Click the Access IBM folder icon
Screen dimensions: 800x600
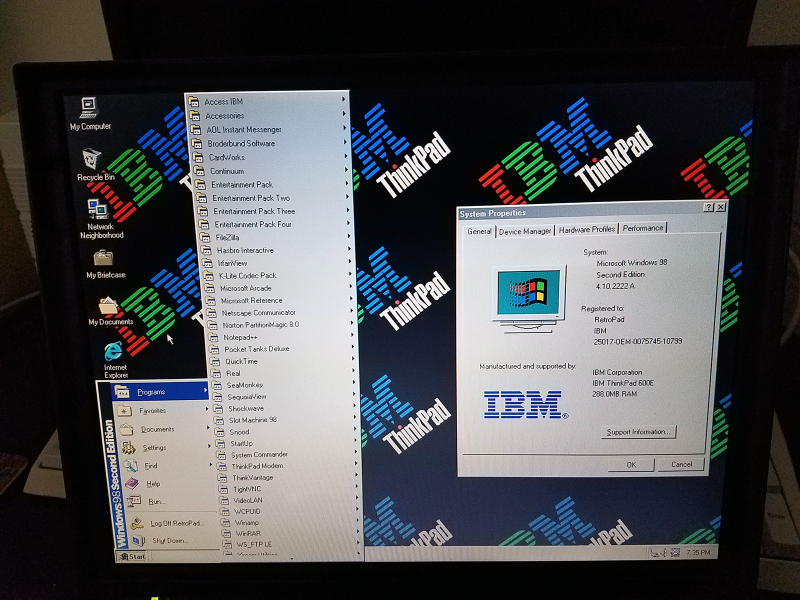[193, 102]
